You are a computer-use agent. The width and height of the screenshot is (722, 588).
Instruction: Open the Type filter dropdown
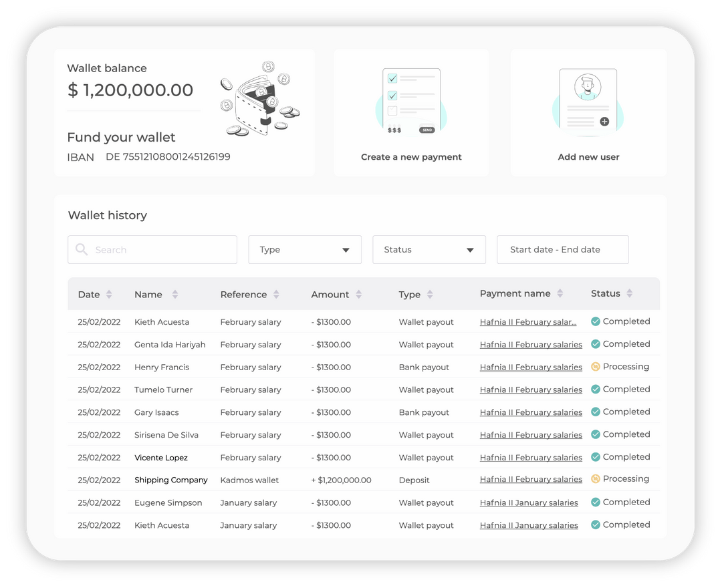click(x=305, y=249)
